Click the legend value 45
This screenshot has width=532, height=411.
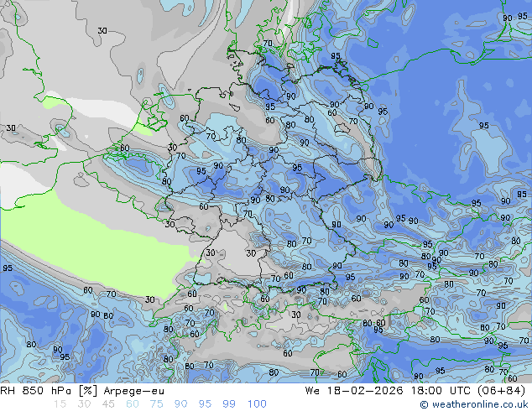click(108, 404)
